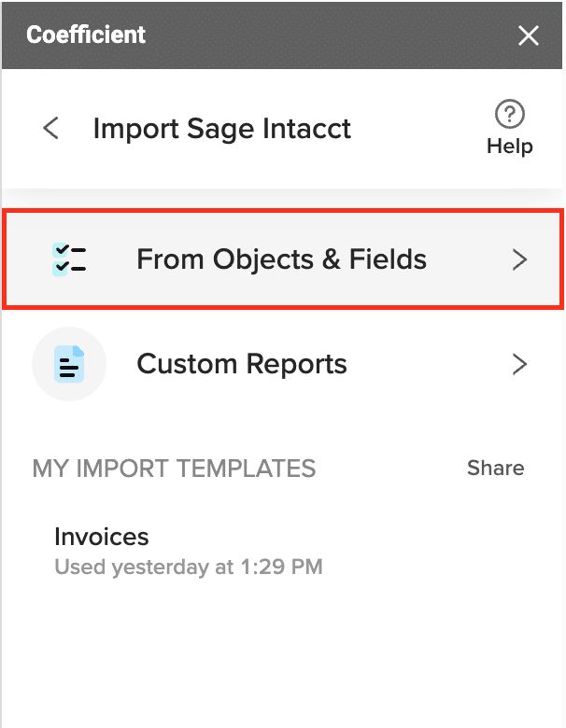Click the blank area below the Invoices template
The width and height of the screenshot is (566, 728).
(x=280, y=653)
